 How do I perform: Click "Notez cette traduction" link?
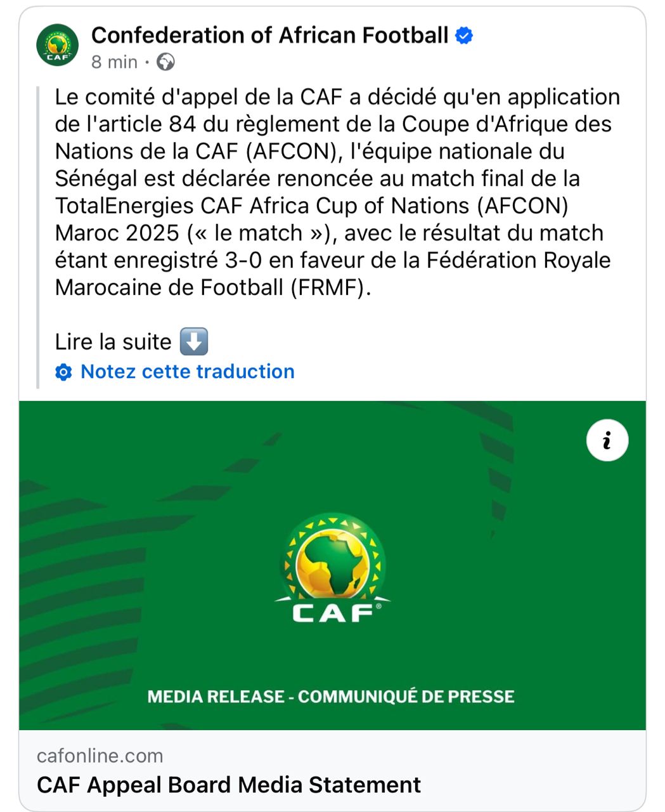[x=187, y=372]
